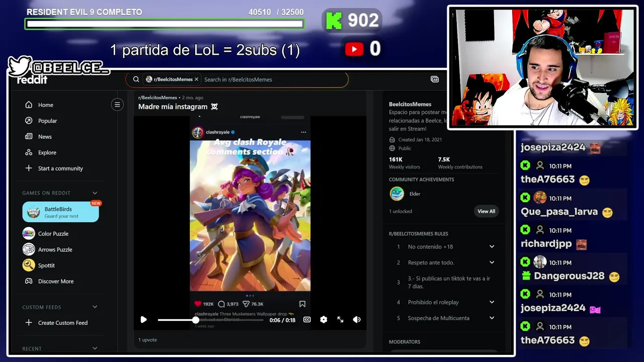The height and width of the screenshot is (362, 644).
Task: Click the Home house icon
Action: pyautogui.click(x=29, y=105)
